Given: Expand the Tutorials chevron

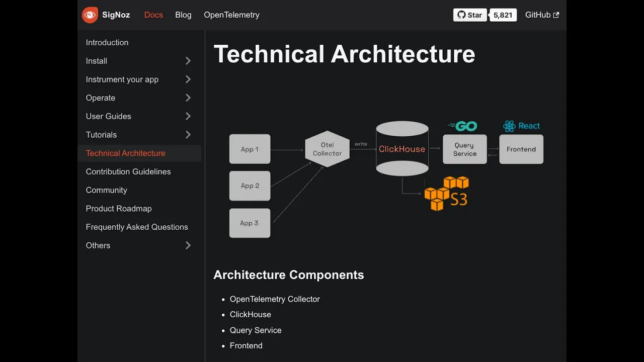Looking at the screenshot, I should tap(188, 135).
